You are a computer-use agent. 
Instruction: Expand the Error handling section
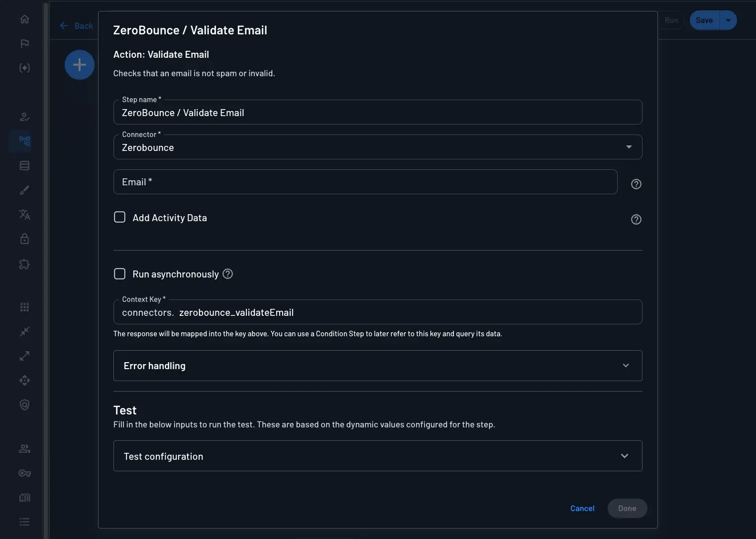[378, 366]
